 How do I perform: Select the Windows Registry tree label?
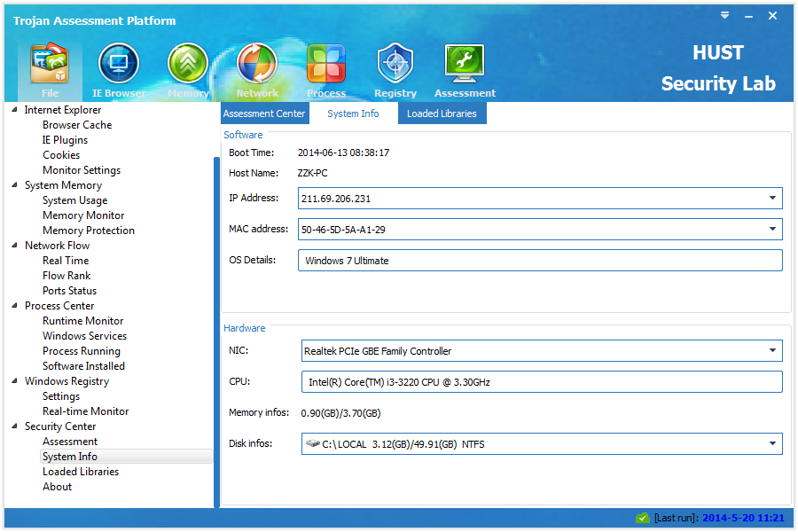(x=66, y=380)
